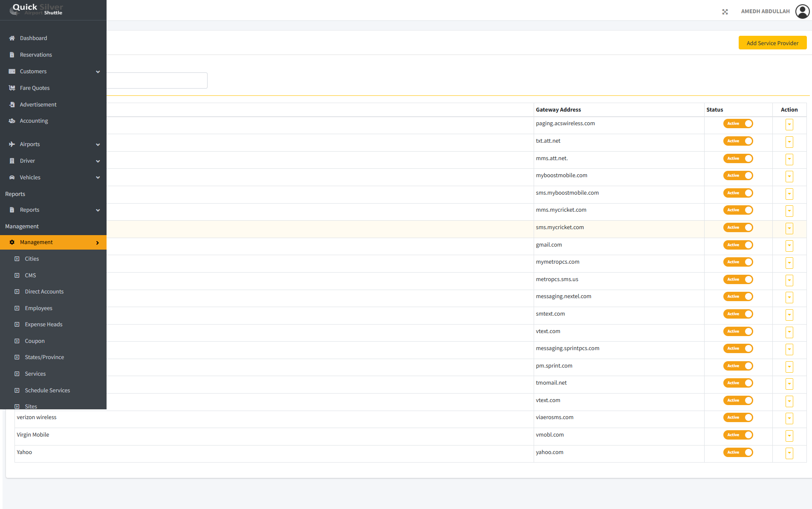Screen dimensions: 812x509
Task: Click the fullscreen expand icon
Action: pos(725,12)
